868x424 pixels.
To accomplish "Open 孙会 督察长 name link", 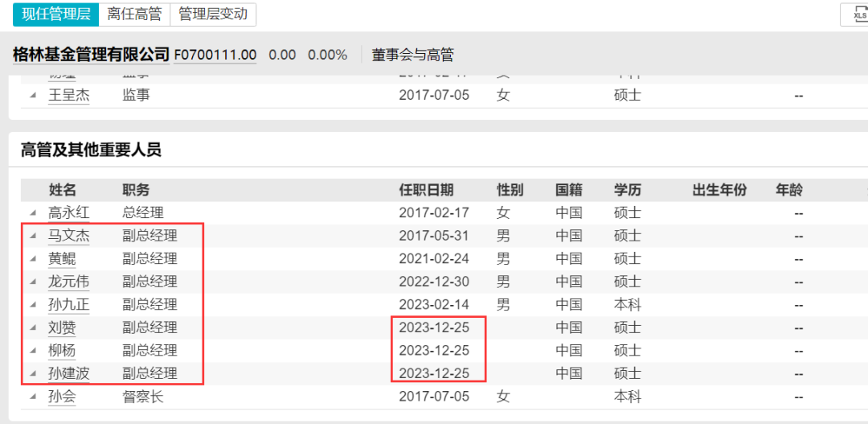I will [x=61, y=397].
